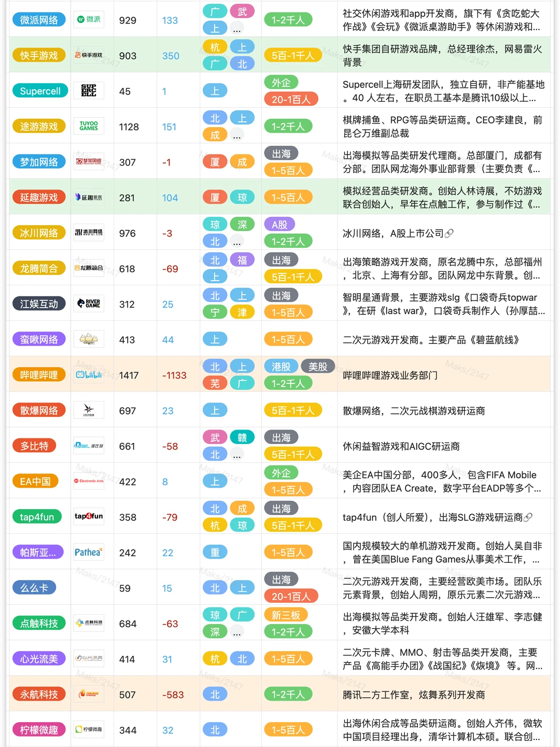The image size is (560, 747).
Task: Click the value 350 in 快手游戏 row
Action: click(x=171, y=56)
